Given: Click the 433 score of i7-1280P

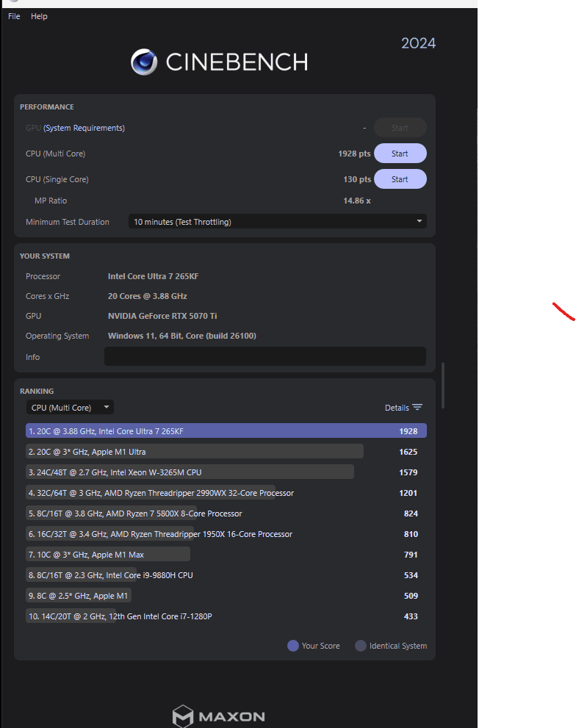Looking at the screenshot, I should tap(411, 616).
